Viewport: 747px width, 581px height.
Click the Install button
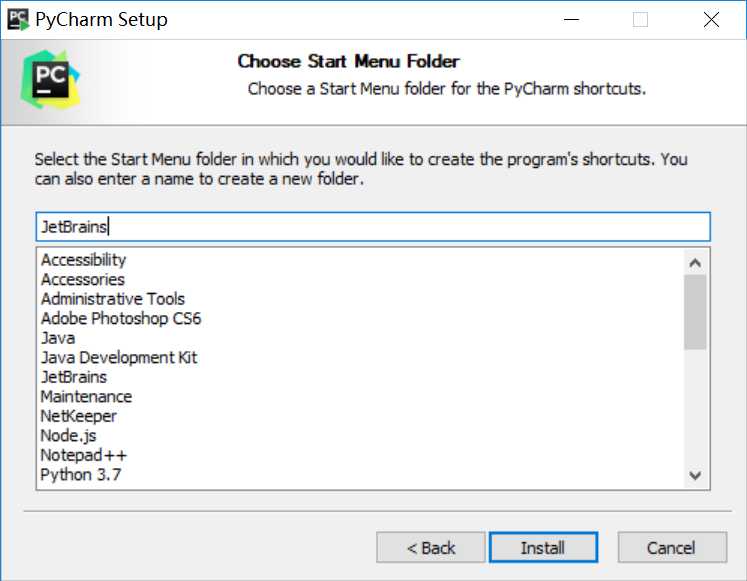tap(543, 548)
